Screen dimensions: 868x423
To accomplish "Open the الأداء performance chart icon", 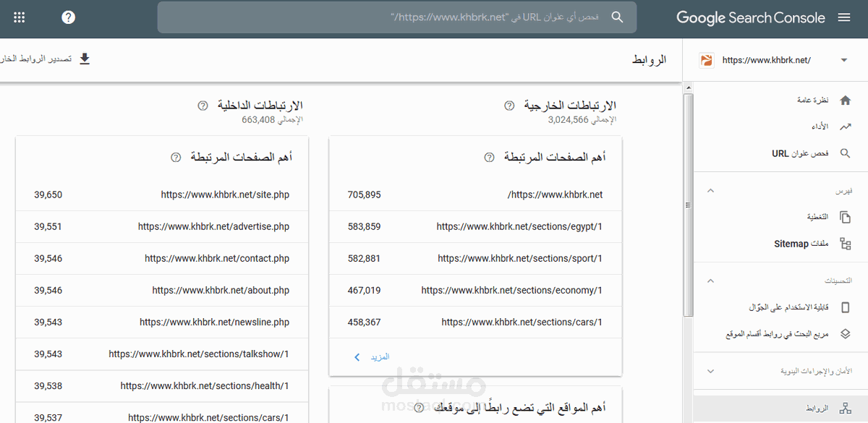I will (x=845, y=126).
